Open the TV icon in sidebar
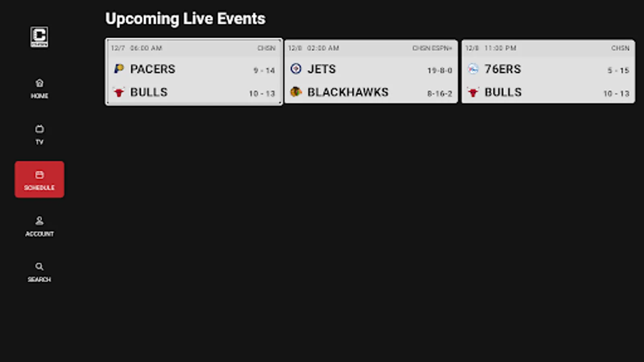The height and width of the screenshot is (362, 644). point(39,129)
